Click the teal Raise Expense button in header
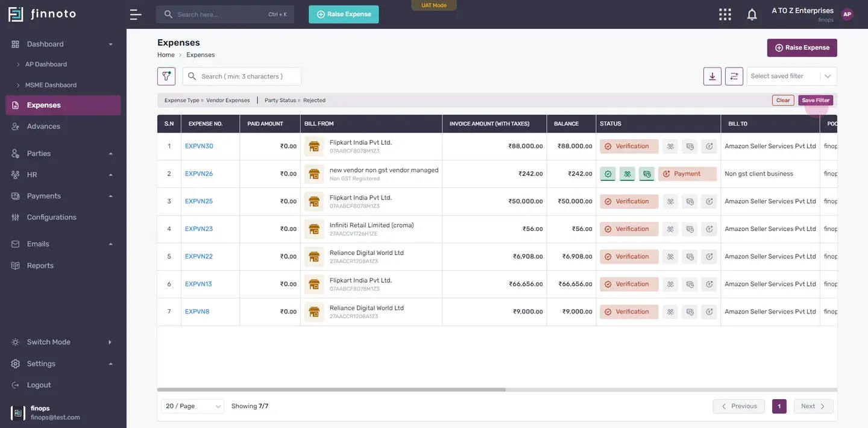 [344, 14]
